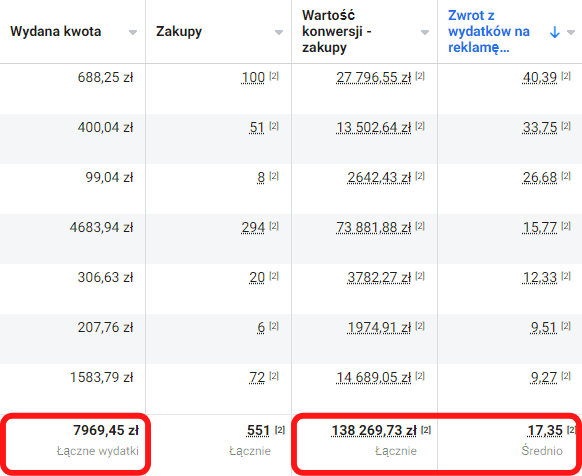The image size is (582, 476).
Task: Sort by the Wydana kwota column header
Action: (56, 32)
